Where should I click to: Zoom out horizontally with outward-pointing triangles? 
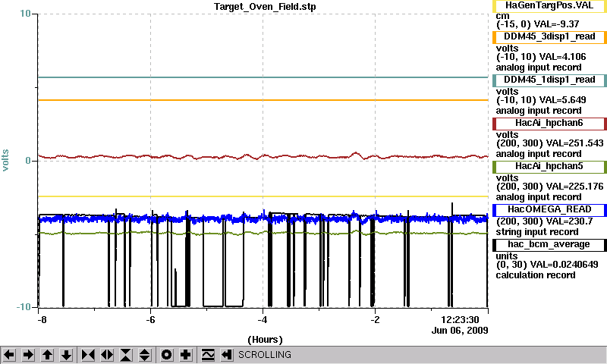107,355
